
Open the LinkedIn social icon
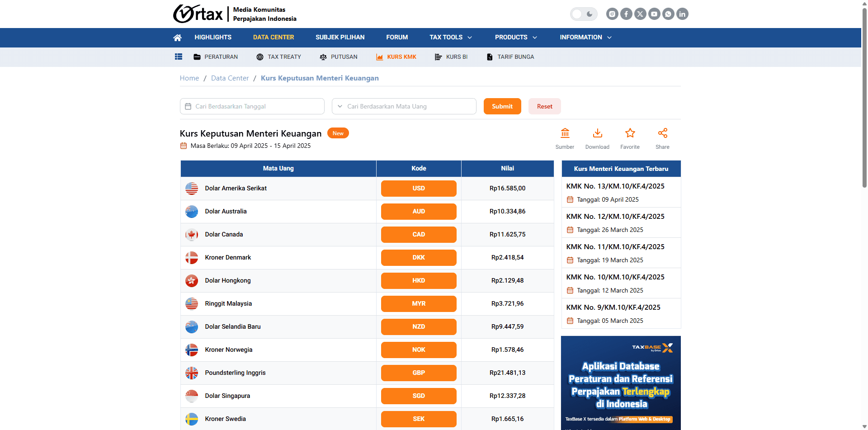[x=682, y=14]
